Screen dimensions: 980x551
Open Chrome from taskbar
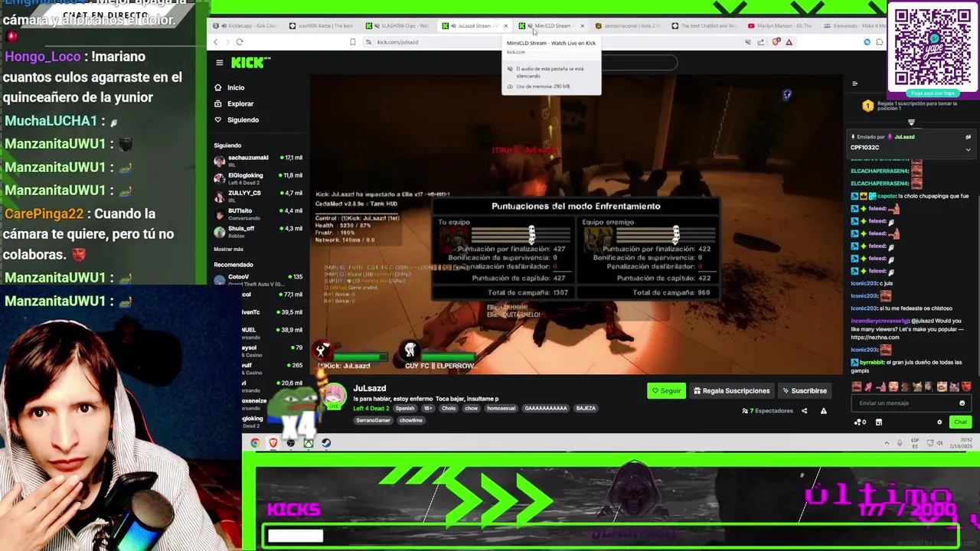point(255,442)
